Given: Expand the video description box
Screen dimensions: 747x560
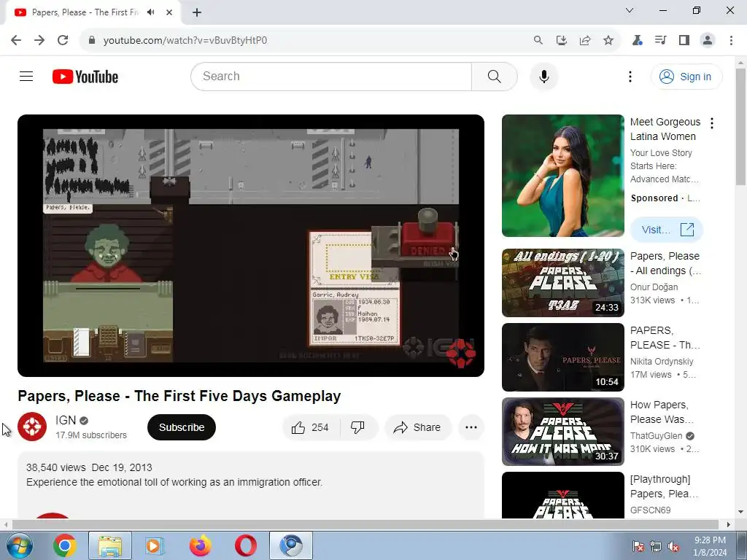Looking at the screenshot, I should point(251,485).
